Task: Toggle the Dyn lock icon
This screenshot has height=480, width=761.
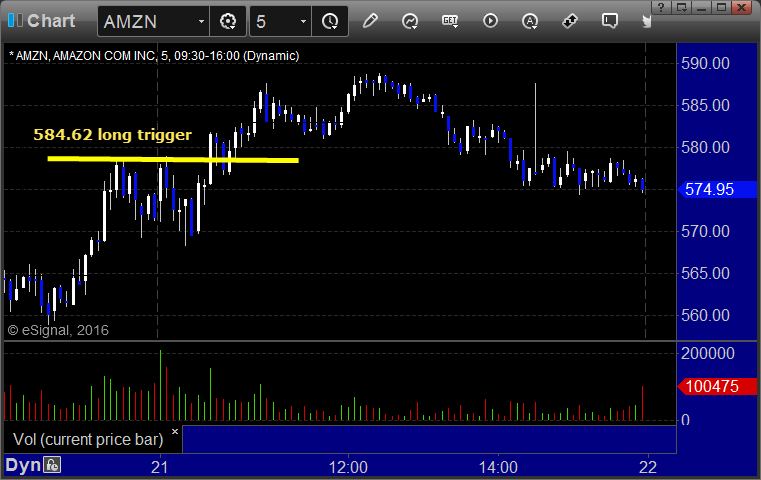Action: (52, 465)
